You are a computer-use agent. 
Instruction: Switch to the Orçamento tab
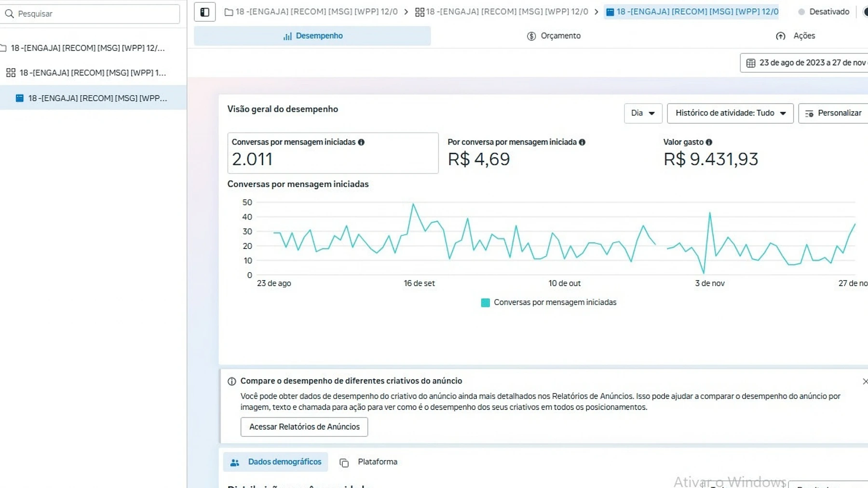click(554, 36)
